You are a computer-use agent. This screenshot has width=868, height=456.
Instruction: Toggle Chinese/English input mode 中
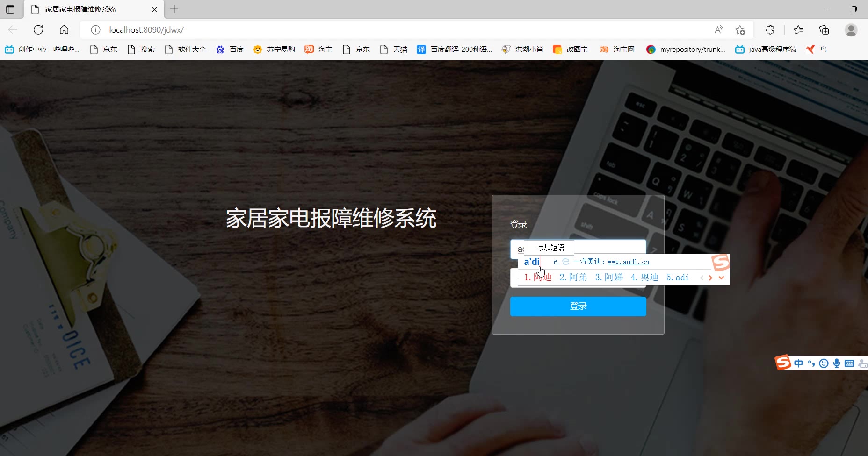[x=798, y=363]
